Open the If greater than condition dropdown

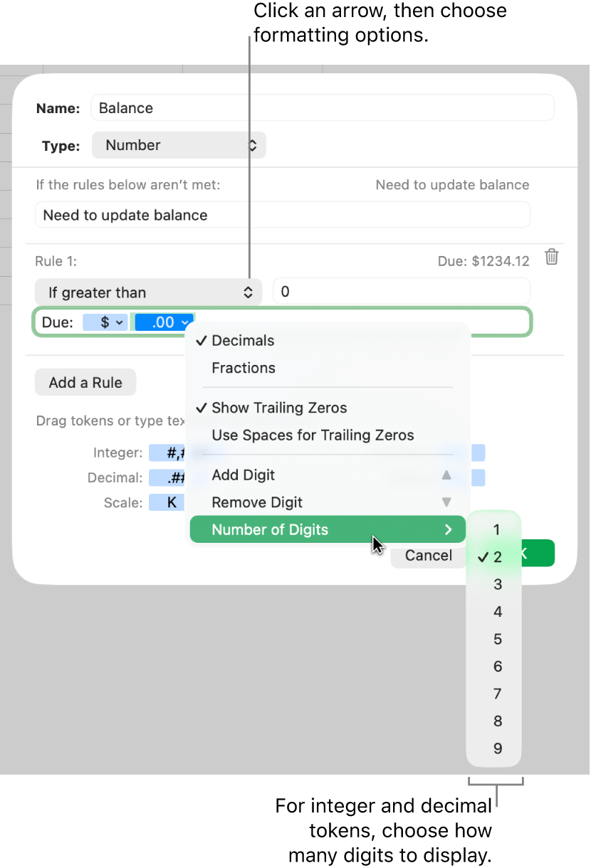click(147, 292)
